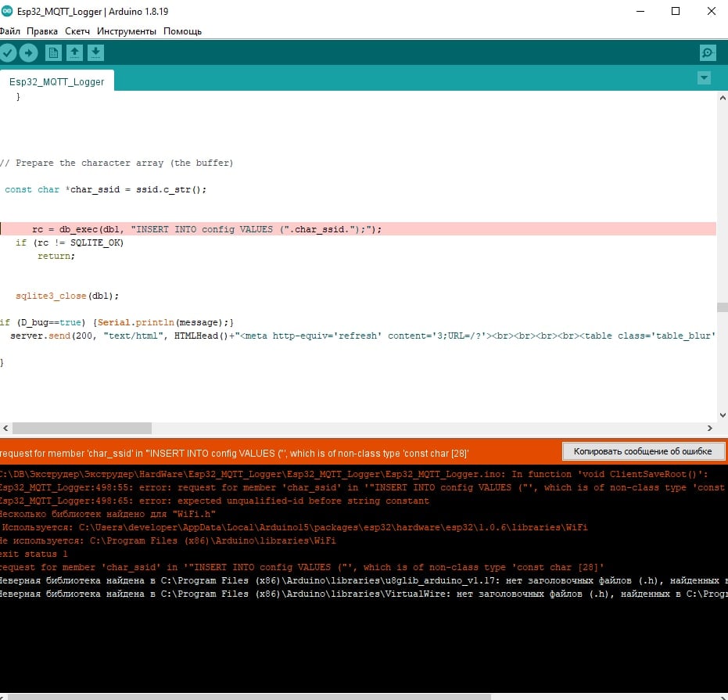Click console line 498:55 error 'request for member'
This screenshot has width=728, height=700.
[362, 488]
